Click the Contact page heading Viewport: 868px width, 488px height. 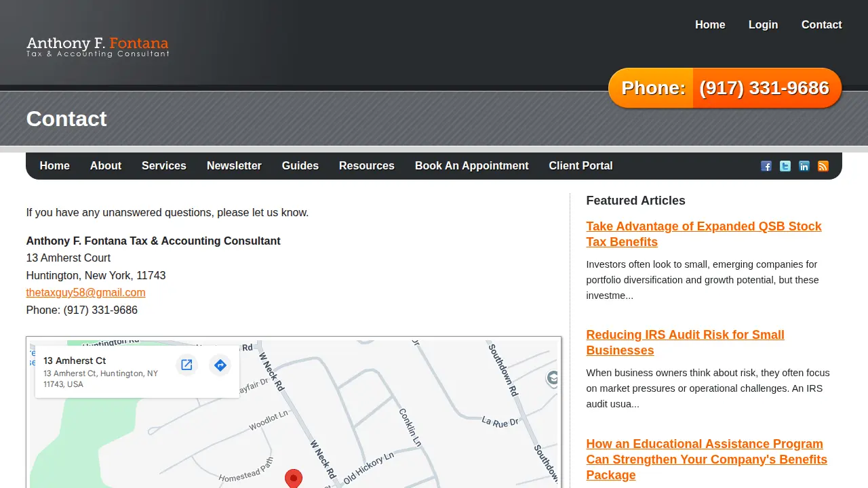tap(66, 119)
